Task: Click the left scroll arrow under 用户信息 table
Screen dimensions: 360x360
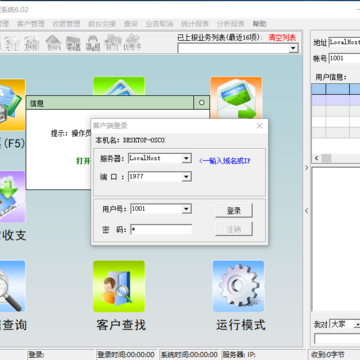Action: coord(316,158)
